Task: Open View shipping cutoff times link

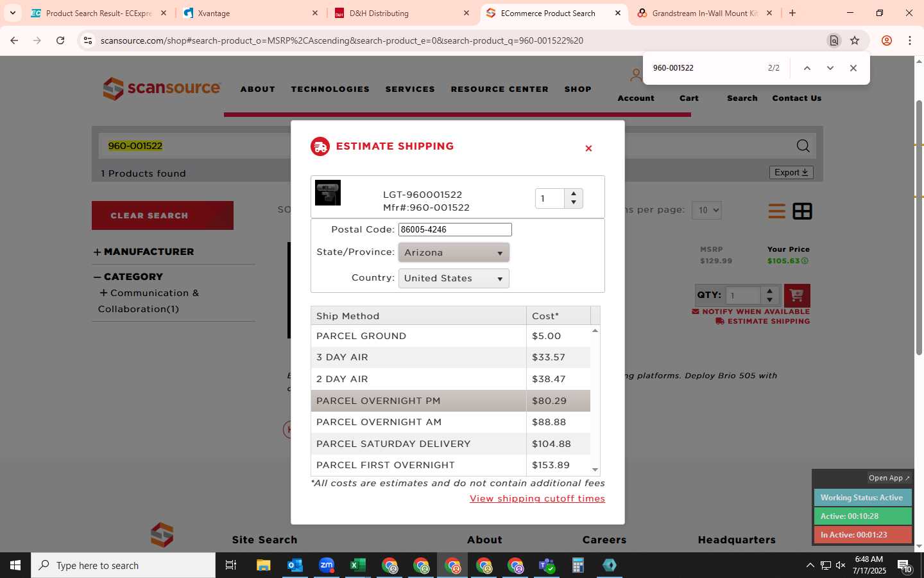Action: (537, 498)
